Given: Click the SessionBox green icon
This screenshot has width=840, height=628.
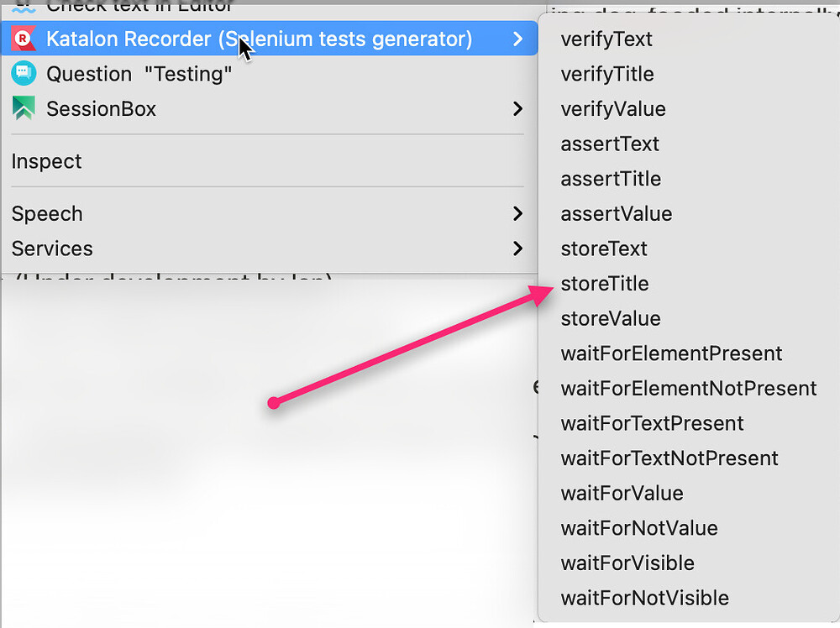Looking at the screenshot, I should click(25, 108).
